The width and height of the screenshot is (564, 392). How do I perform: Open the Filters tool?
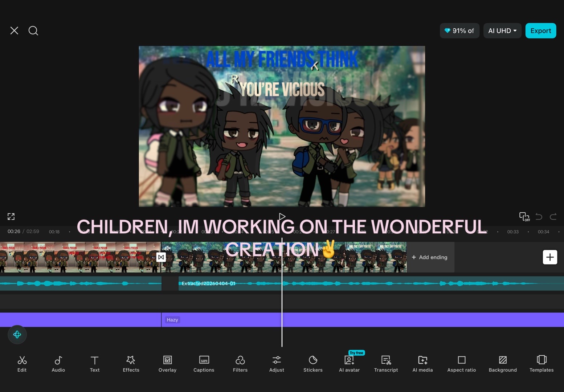(240, 364)
